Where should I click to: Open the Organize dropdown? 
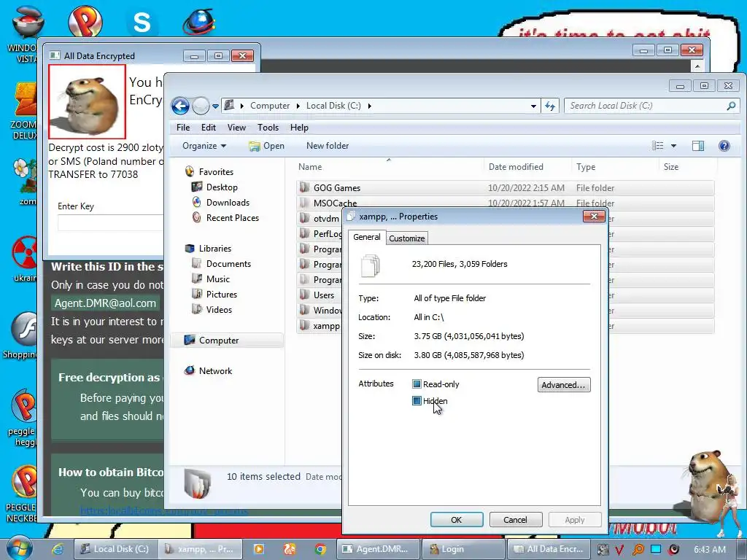coord(204,146)
